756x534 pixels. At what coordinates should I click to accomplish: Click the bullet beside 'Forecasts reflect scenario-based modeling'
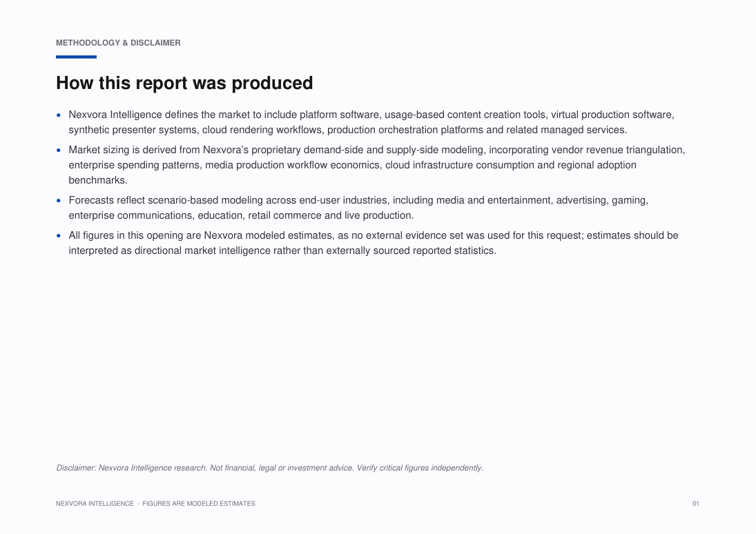pyautogui.click(x=59, y=201)
